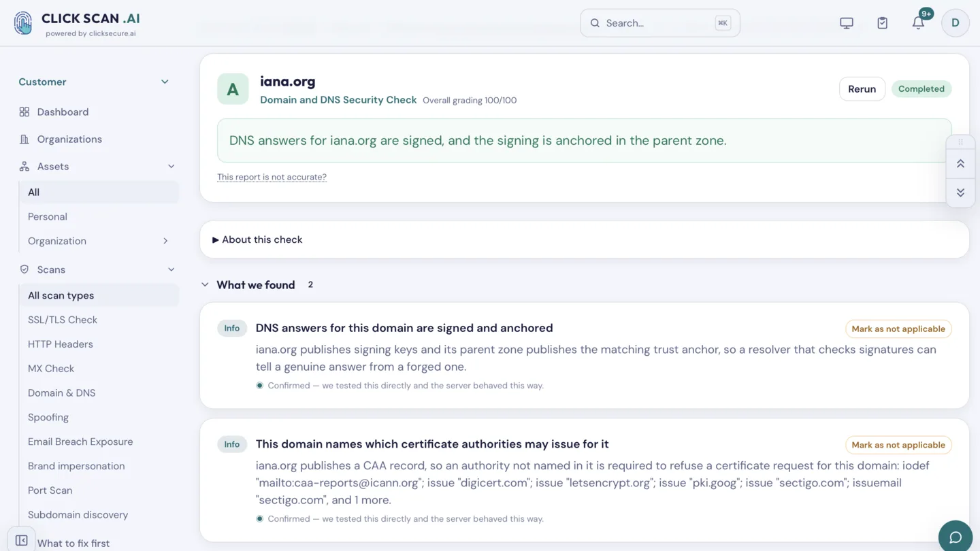Mark DNS signed finding as not applicable
The height and width of the screenshot is (551, 980).
click(x=898, y=329)
